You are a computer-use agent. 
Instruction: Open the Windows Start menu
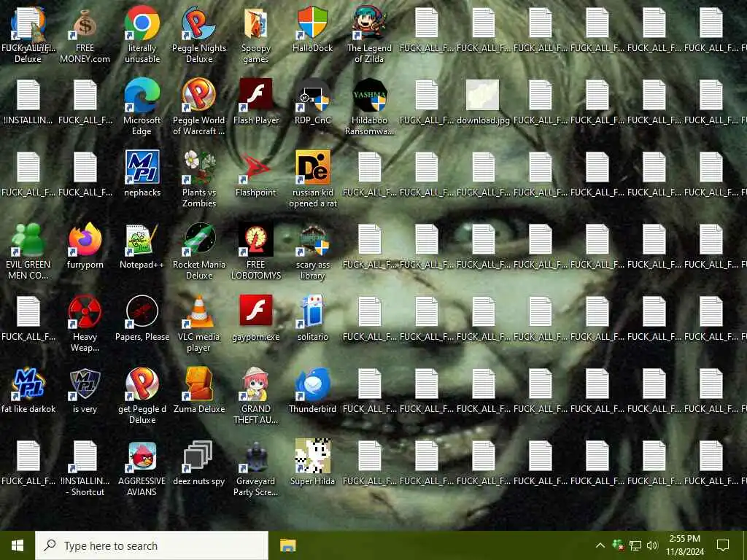[x=18, y=545]
